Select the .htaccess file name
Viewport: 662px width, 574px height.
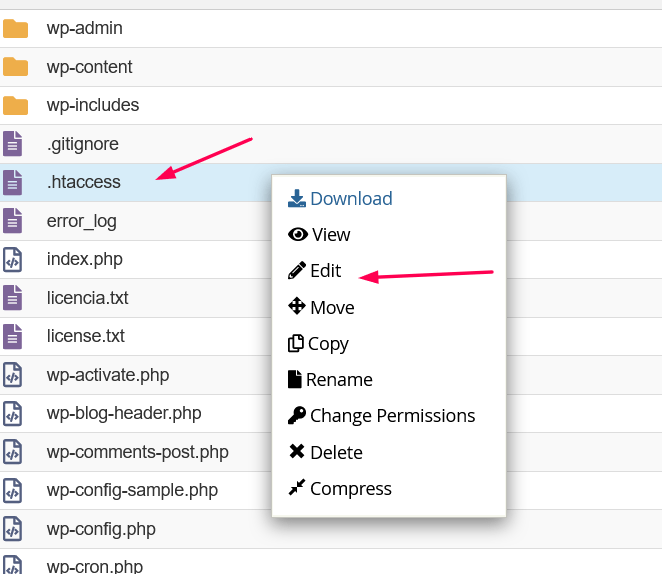(x=84, y=182)
